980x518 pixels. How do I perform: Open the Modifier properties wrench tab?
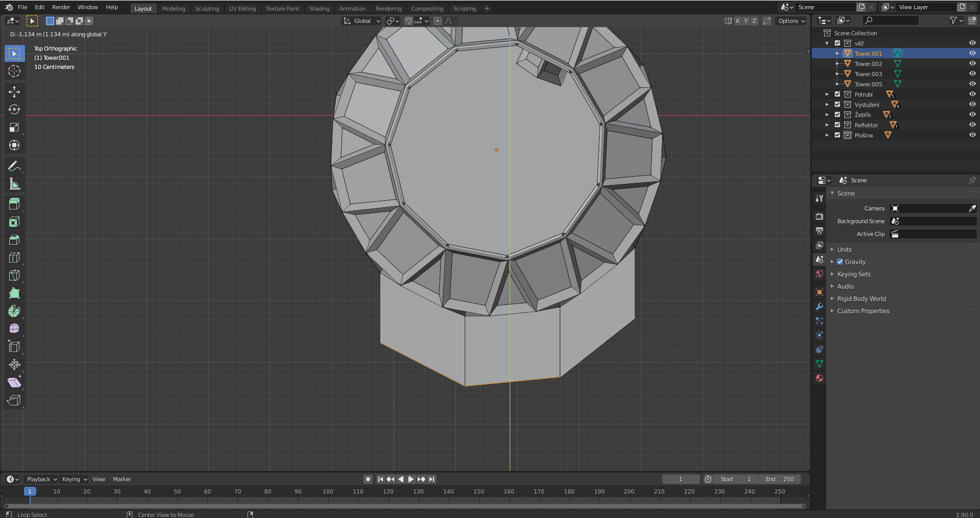(x=819, y=307)
